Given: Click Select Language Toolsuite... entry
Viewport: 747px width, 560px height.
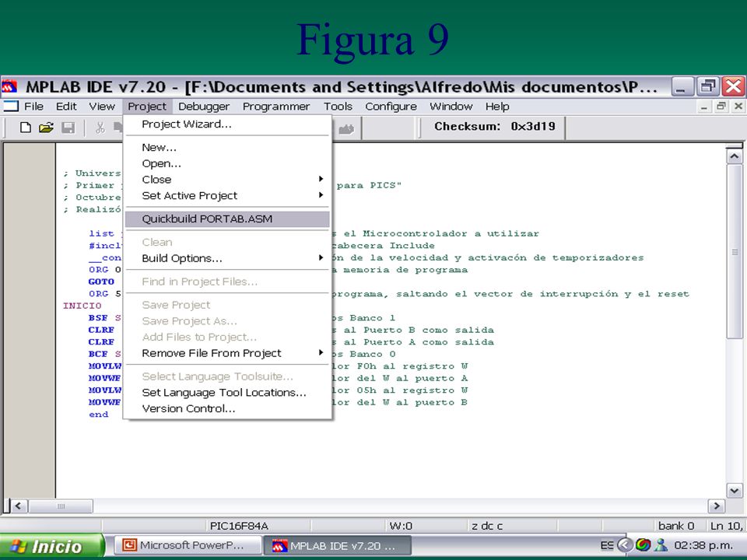Looking at the screenshot, I should (x=227, y=376).
